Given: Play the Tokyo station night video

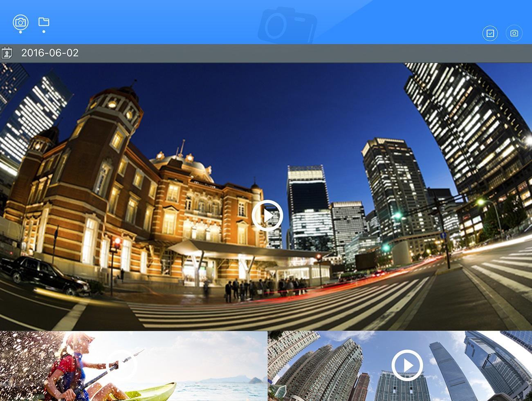Looking at the screenshot, I should (267, 215).
